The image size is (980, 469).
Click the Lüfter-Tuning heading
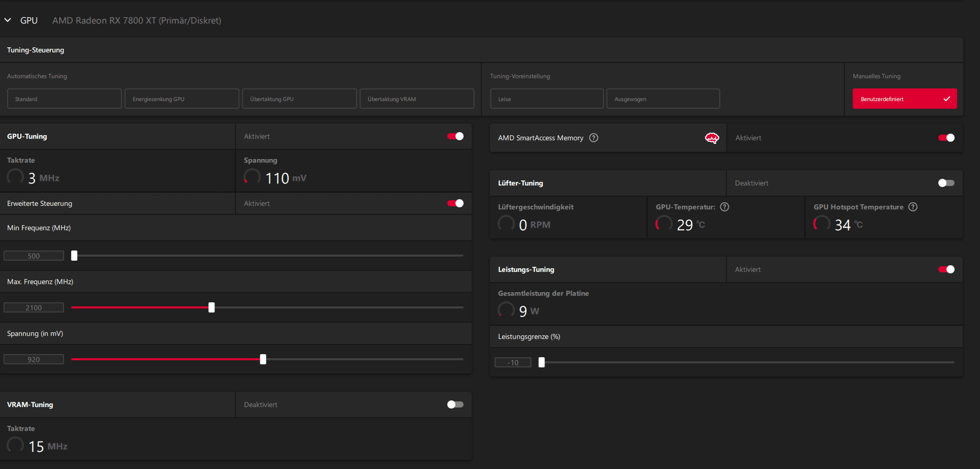pos(520,183)
